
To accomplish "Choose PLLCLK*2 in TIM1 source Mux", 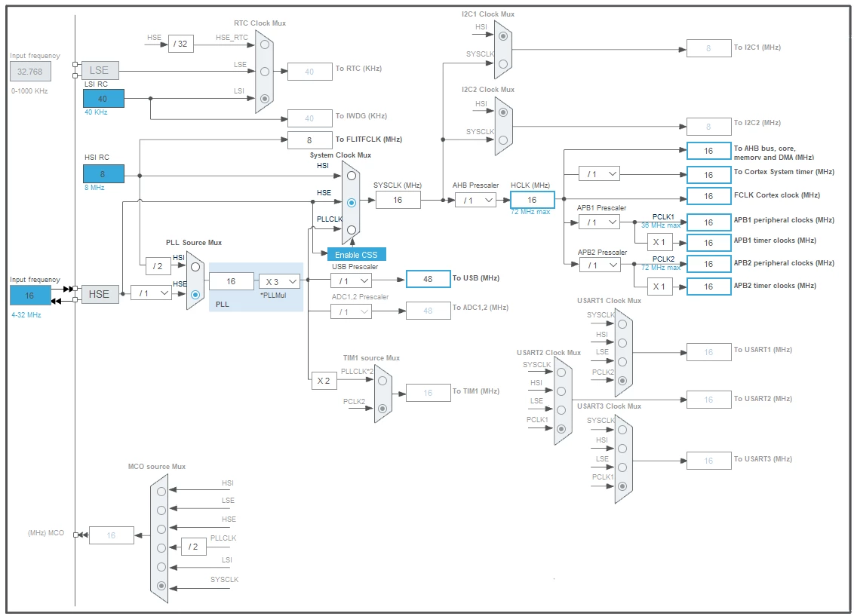I will [382, 381].
